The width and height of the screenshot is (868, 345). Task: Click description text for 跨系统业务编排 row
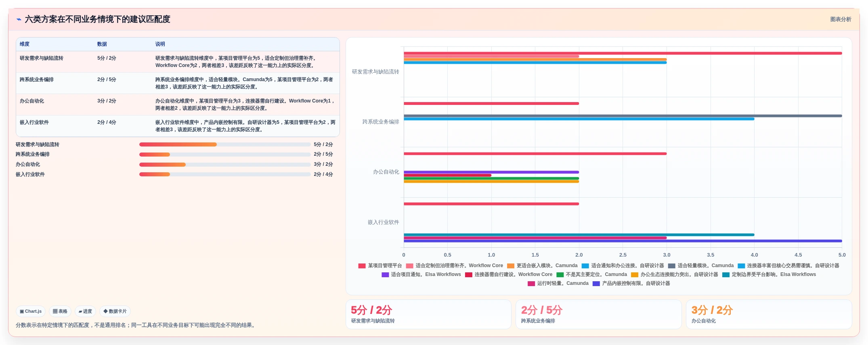click(x=245, y=83)
